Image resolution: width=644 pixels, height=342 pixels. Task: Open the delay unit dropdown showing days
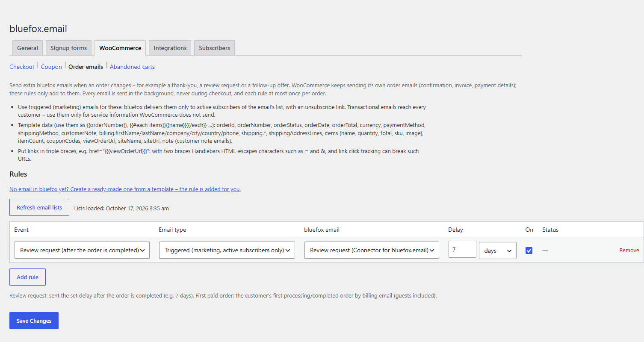498,251
